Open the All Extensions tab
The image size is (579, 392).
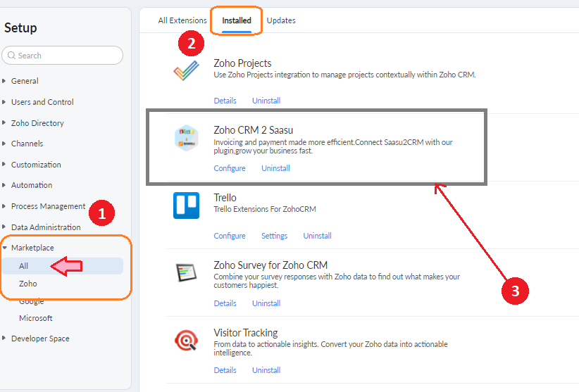coord(182,20)
